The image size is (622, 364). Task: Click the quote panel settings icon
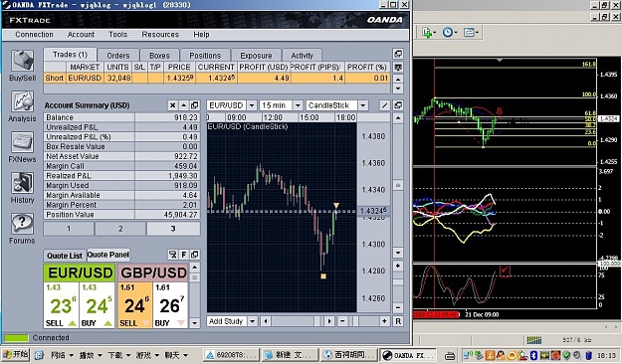coord(172,255)
